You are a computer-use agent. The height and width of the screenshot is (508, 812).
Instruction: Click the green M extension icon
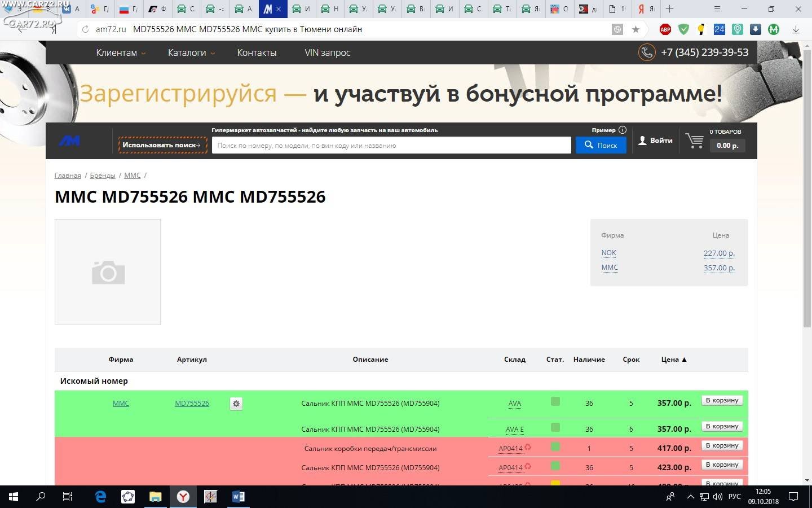pyautogui.click(x=774, y=29)
